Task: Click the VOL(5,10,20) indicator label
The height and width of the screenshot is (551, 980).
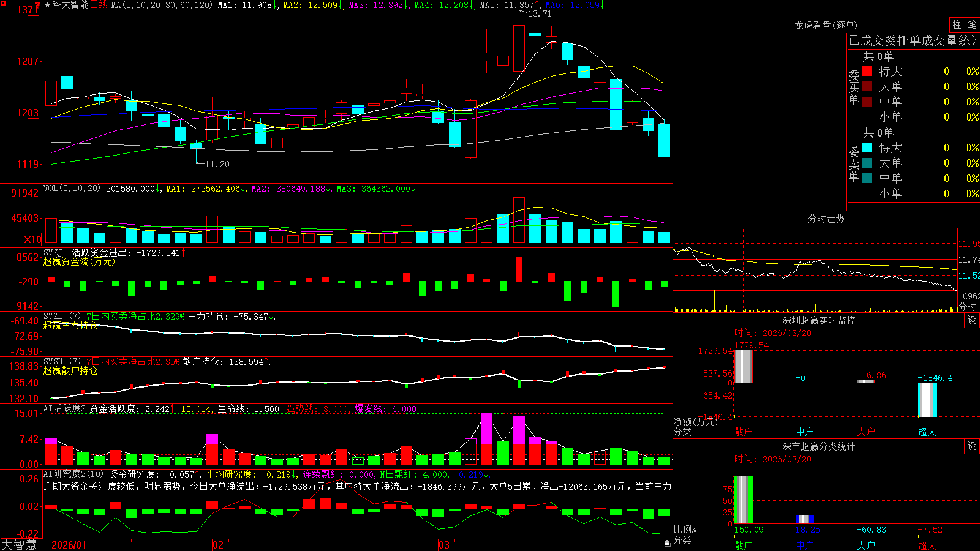Action: pyautogui.click(x=72, y=189)
